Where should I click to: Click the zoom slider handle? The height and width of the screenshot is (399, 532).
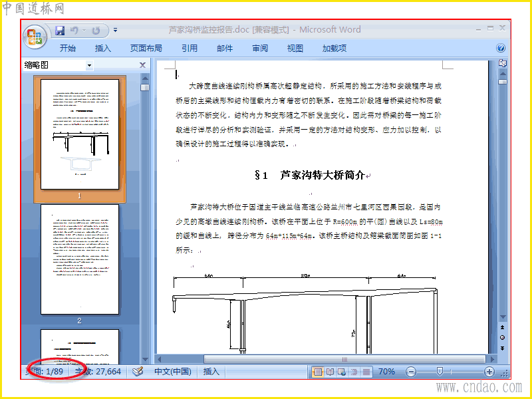click(440, 372)
